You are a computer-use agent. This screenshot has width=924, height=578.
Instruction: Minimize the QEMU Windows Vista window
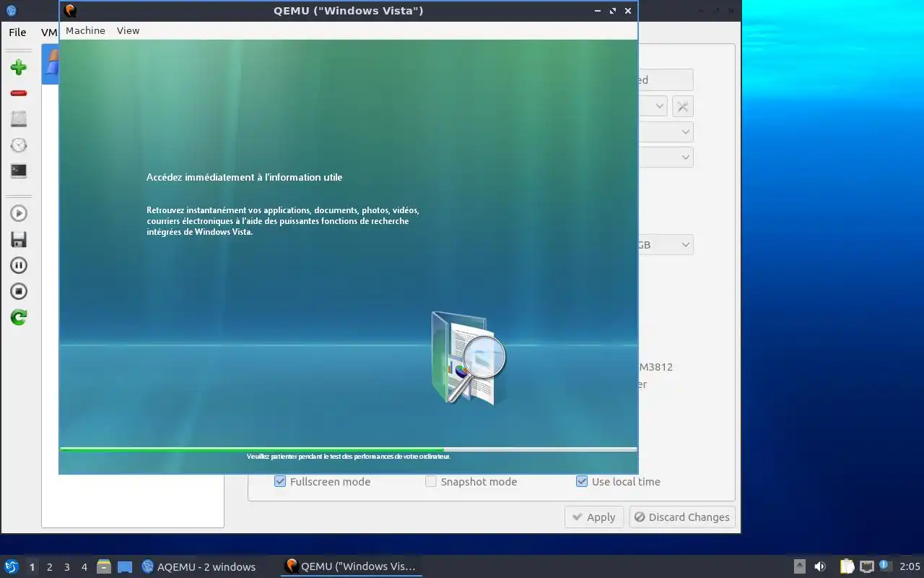(597, 11)
